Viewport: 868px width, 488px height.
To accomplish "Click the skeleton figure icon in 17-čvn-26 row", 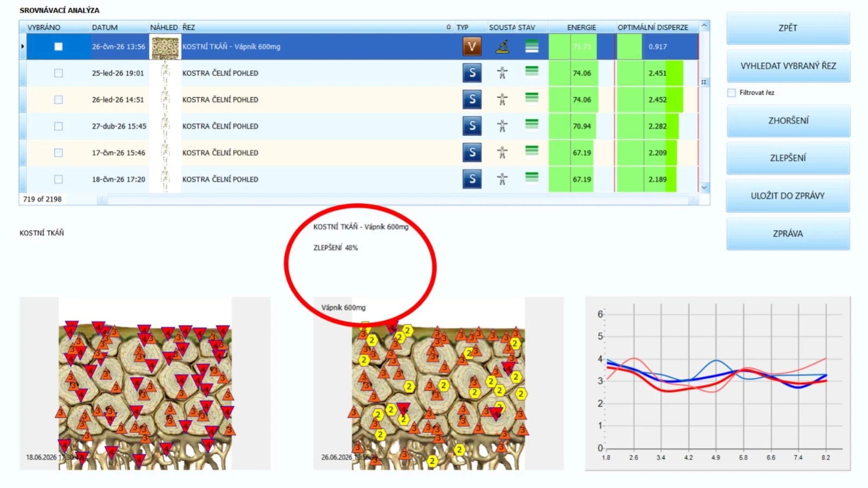I will (x=502, y=153).
